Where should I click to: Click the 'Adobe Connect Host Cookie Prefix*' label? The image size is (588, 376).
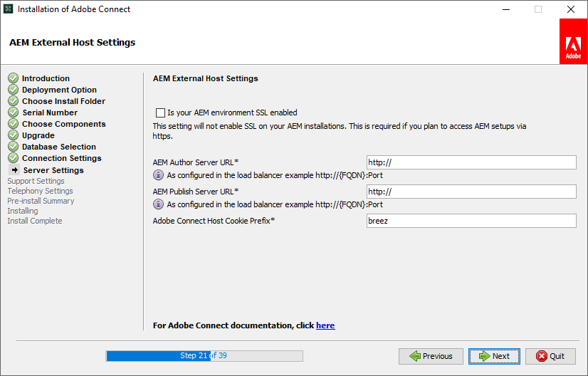(x=214, y=221)
